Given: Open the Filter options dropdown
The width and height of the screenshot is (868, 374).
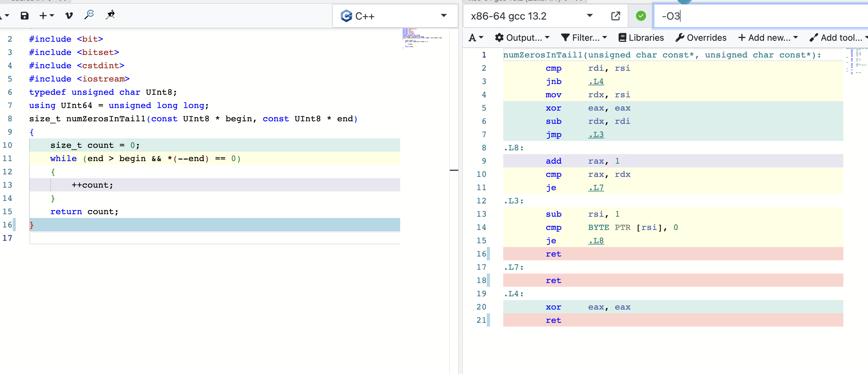Looking at the screenshot, I should click(x=584, y=38).
